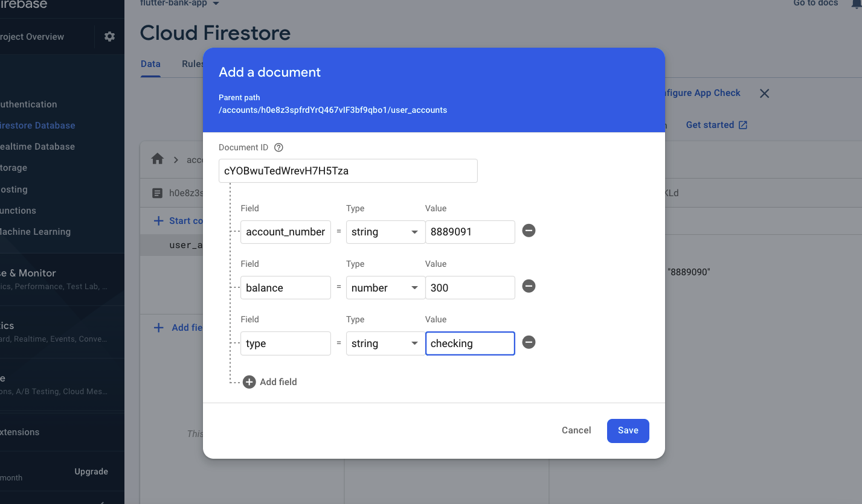Save the new document
Viewport: 862px width, 504px height.
[x=628, y=430]
